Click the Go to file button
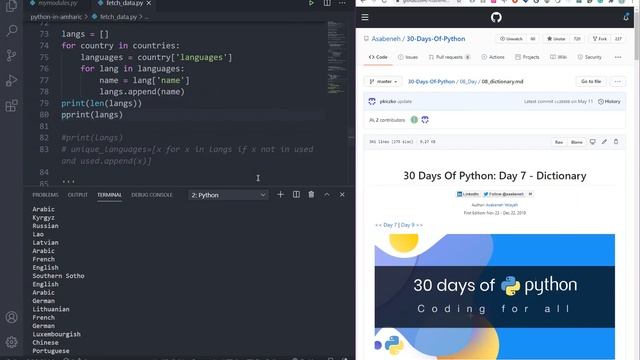The height and width of the screenshot is (360, 640). point(591,82)
